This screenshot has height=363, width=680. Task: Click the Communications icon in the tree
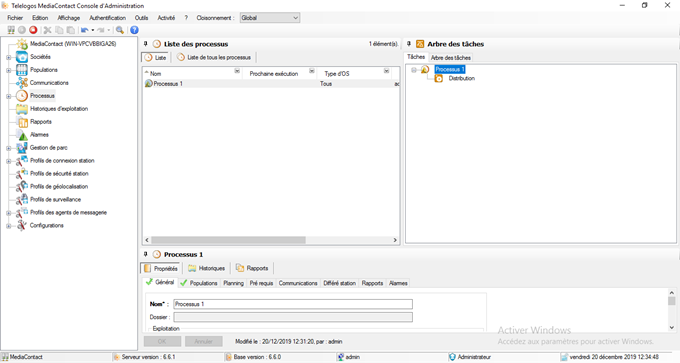pos(22,83)
